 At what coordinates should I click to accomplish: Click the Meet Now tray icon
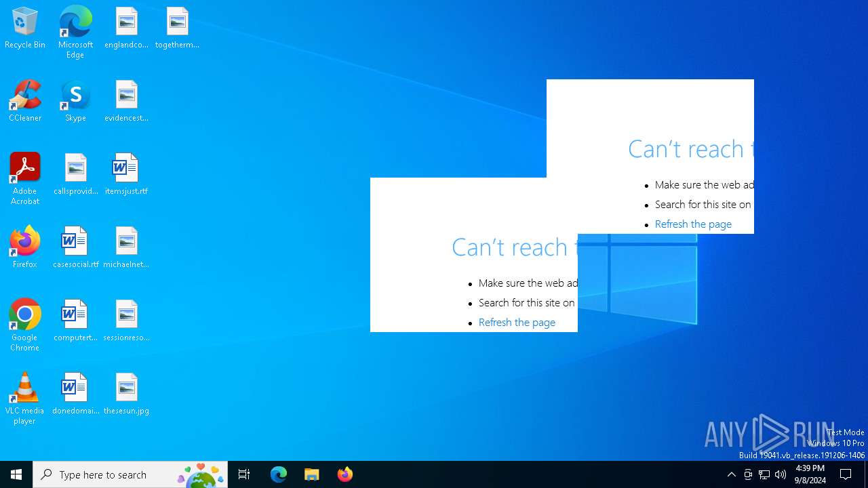pyautogui.click(x=748, y=474)
